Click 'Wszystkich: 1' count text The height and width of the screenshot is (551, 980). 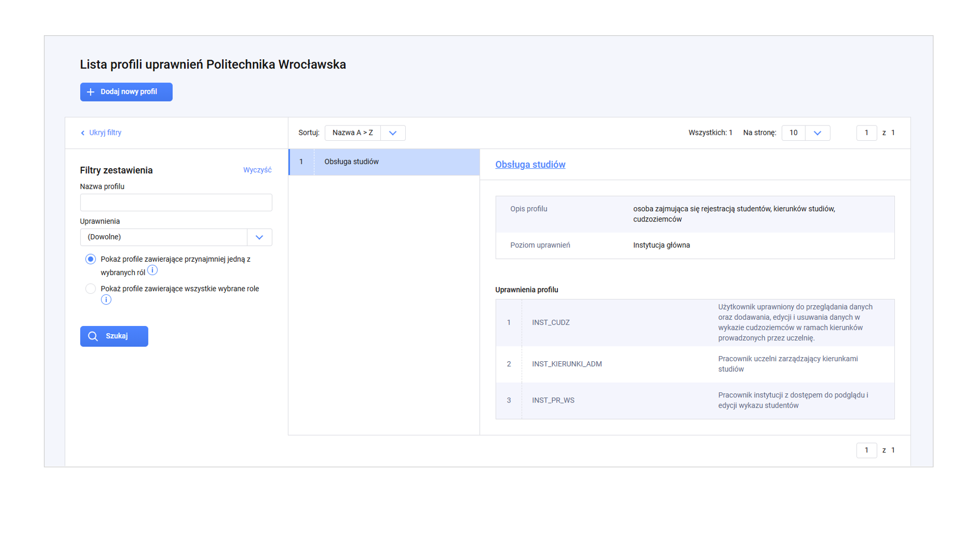[710, 133]
